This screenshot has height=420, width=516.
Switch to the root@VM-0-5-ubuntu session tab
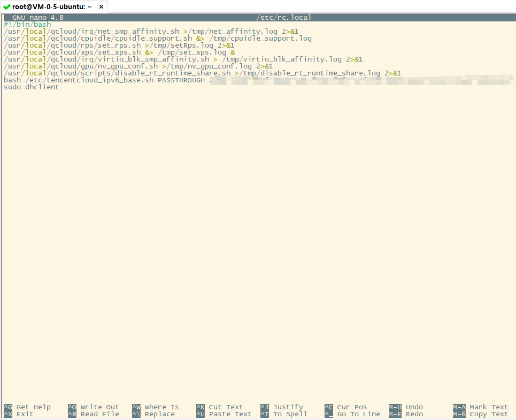(x=51, y=6)
